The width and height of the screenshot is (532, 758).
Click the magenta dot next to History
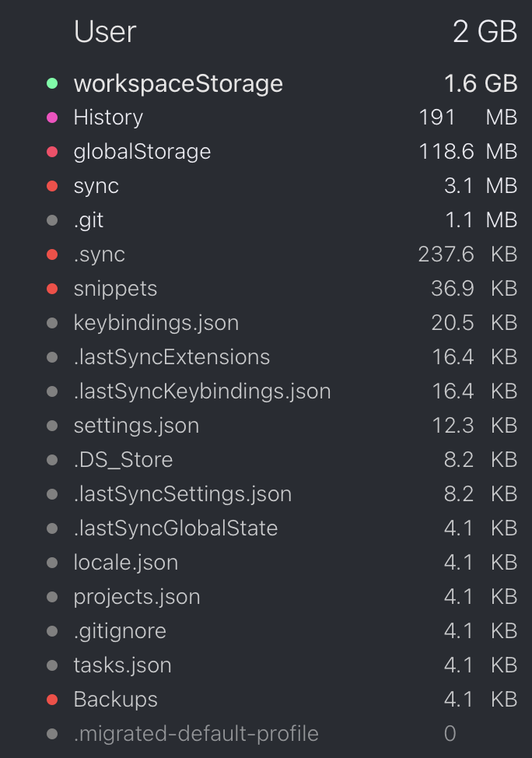point(51,117)
